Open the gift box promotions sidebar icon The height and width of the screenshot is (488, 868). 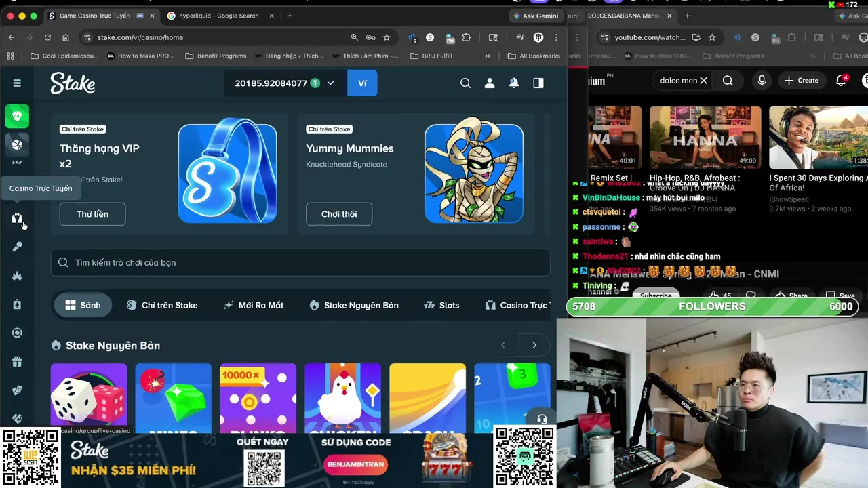17,361
